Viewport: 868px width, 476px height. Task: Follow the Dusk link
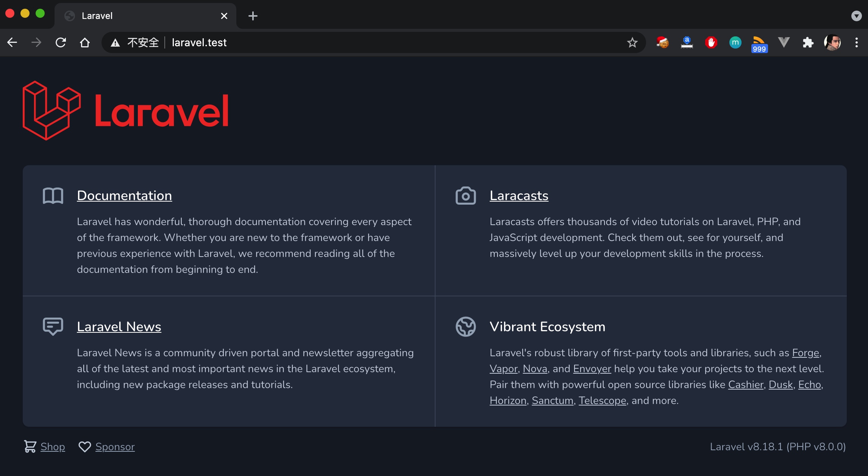click(781, 385)
